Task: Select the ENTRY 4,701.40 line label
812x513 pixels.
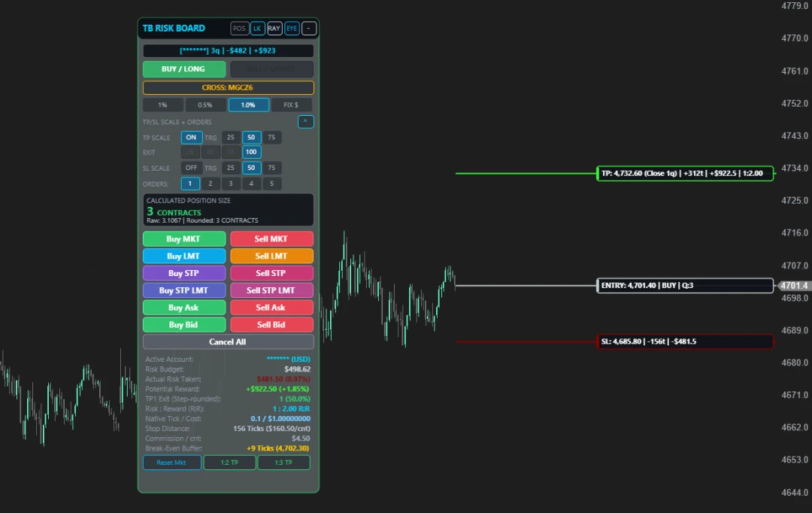Action: point(685,286)
